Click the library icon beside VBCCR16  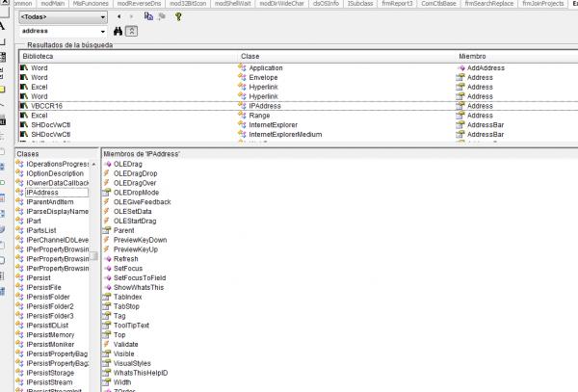24,106
